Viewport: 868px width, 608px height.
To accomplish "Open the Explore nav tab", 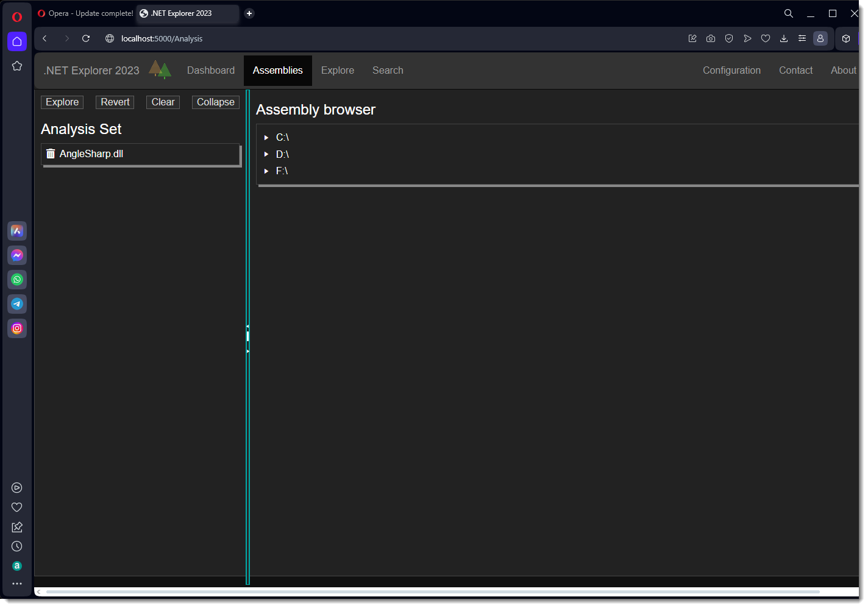I will point(338,71).
